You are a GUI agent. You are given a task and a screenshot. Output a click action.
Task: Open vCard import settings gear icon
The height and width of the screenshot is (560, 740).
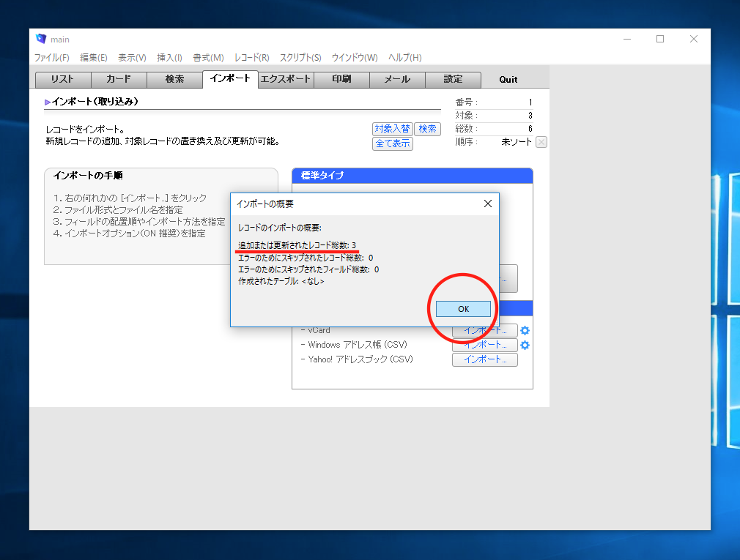(525, 330)
